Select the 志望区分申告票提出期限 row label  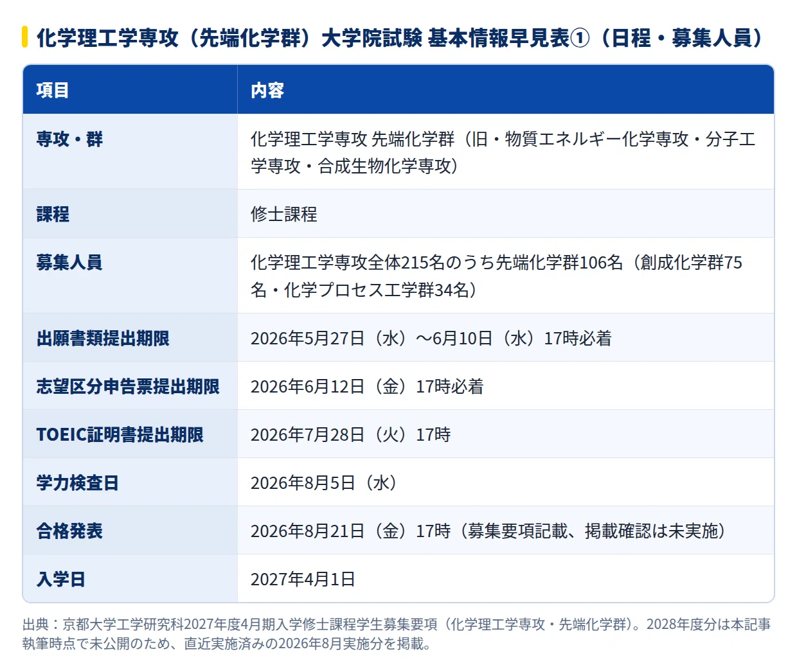tap(130, 385)
